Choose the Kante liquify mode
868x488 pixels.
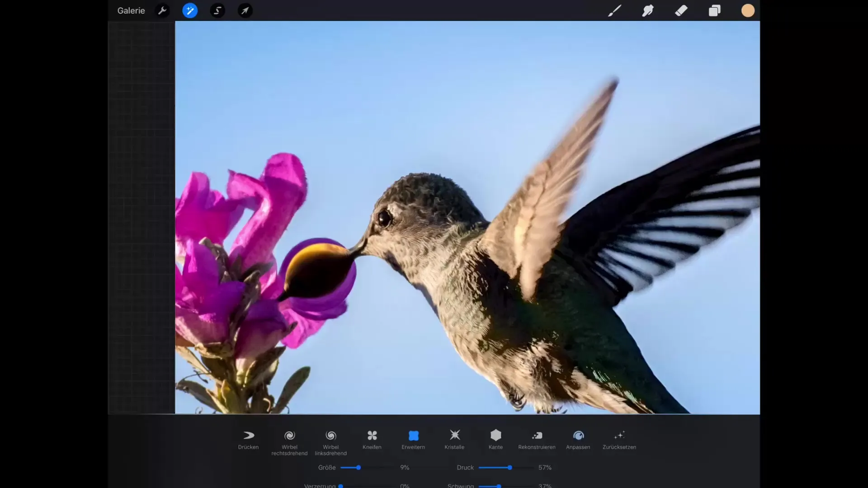click(x=495, y=440)
